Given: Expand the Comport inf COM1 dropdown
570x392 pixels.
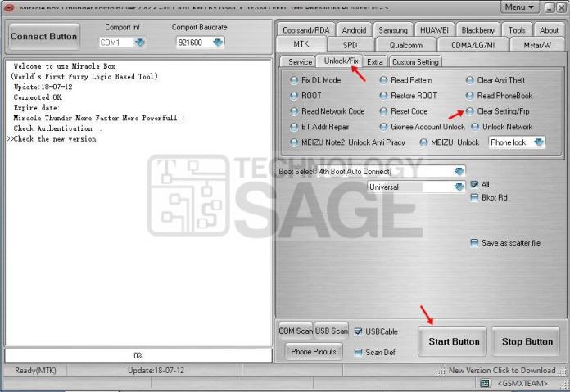Looking at the screenshot, I should coord(139,43).
